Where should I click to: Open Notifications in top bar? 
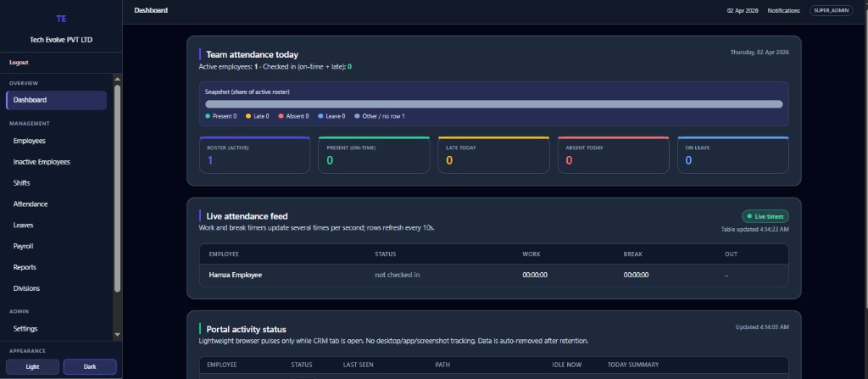pos(783,10)
